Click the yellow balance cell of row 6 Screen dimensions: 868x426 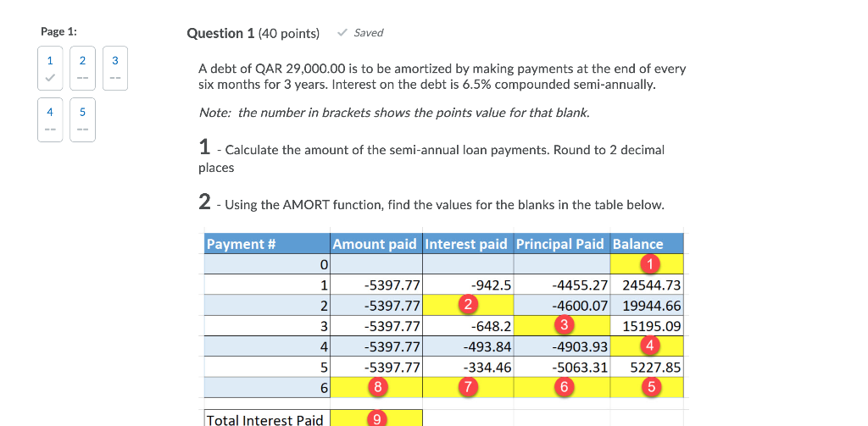coord(647,388)
